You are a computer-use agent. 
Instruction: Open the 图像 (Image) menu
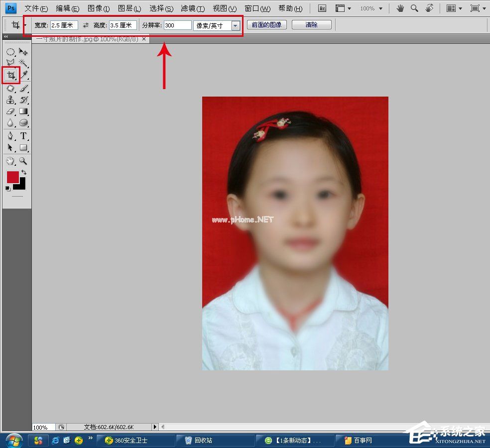click(99, 8)
